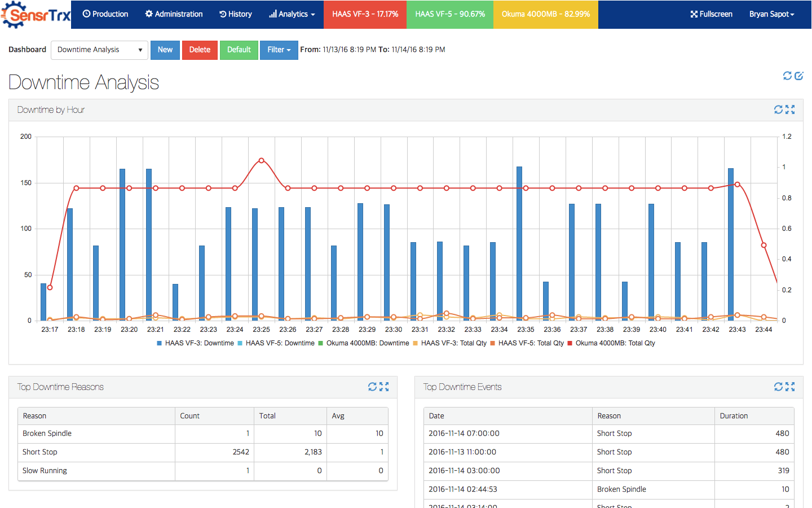Screen dimensions: 812x508
Task: Click the downtime bar at 23:35
Action: coord(519,243)
